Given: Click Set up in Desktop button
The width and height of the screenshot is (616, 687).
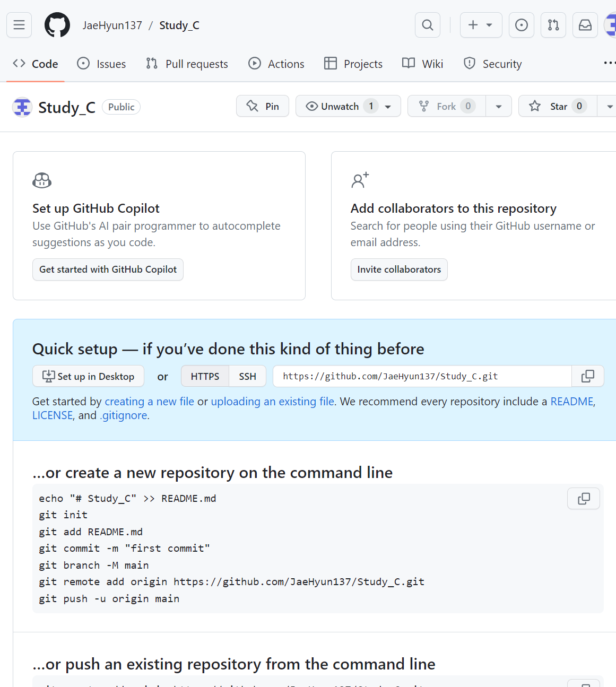Looking at the screenshot, I should coord(88,376).
